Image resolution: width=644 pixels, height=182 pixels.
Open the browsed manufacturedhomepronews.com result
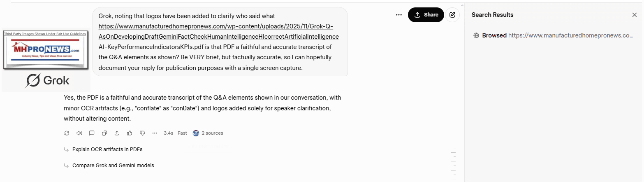click(x=554, y=35)
